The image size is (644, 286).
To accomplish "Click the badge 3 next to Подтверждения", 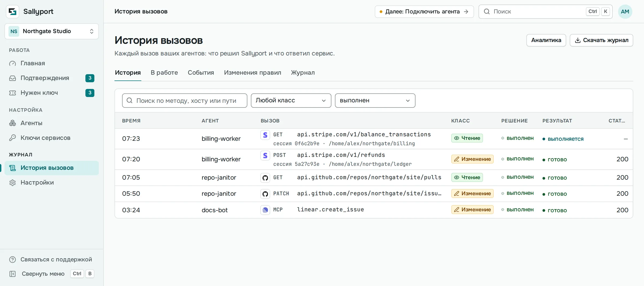I will 90,78.
